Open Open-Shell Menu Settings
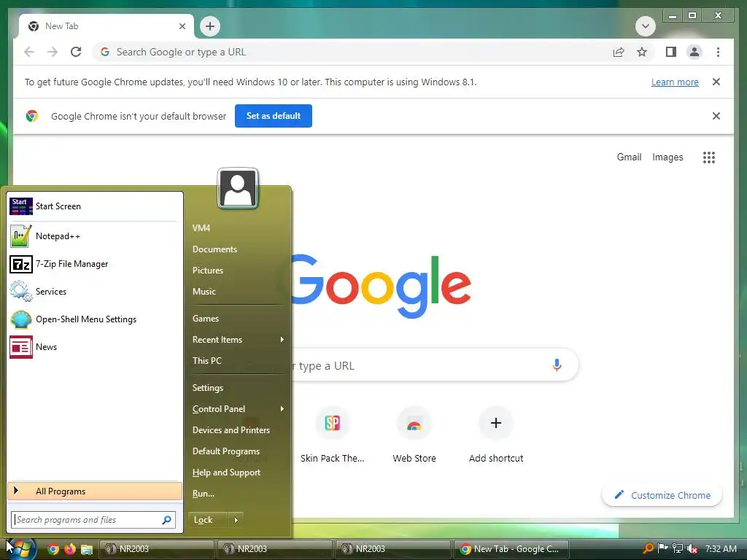The width and height of the screenshot is (747, 560). (x=94, y=319)
